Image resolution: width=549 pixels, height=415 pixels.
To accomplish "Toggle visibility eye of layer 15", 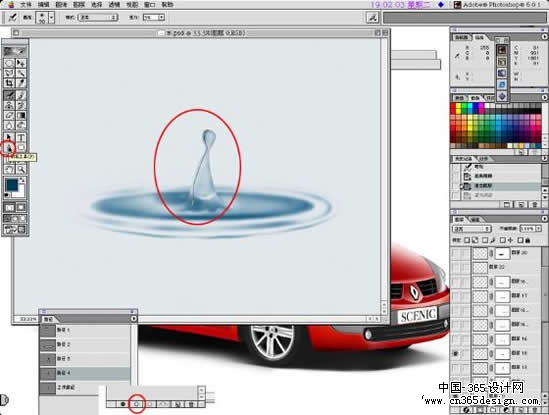I will point(455,354).
